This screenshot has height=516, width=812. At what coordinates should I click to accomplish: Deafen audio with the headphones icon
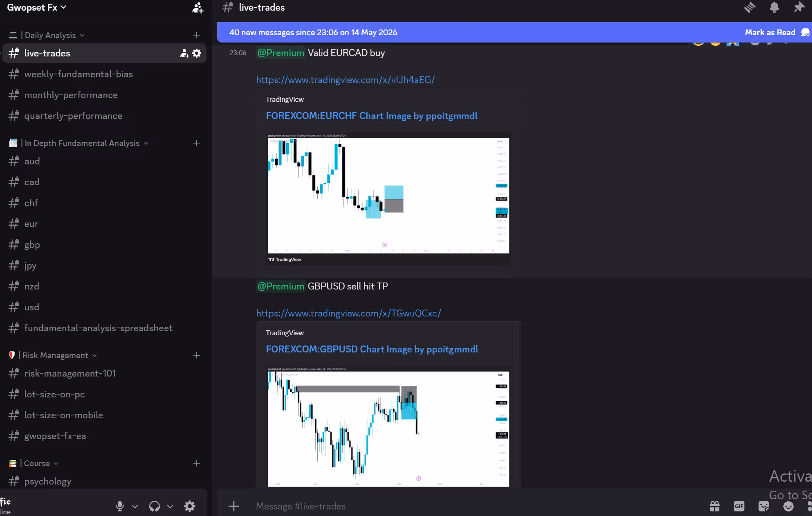coord(155,506)
